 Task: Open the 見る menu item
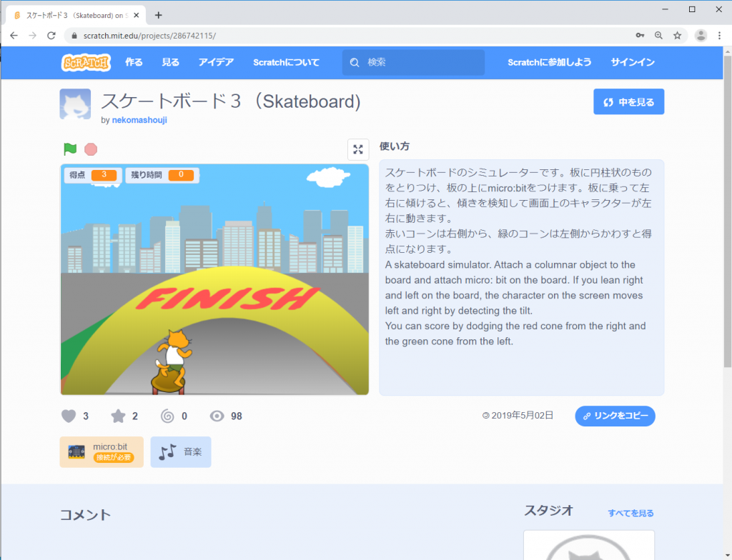tap(171, 62)
